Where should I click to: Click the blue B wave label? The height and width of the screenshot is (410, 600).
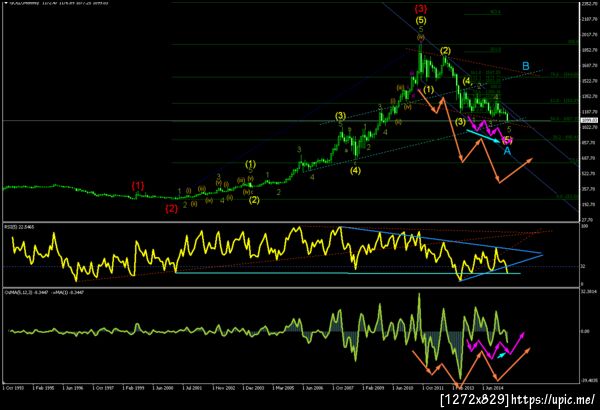point(526,66)
